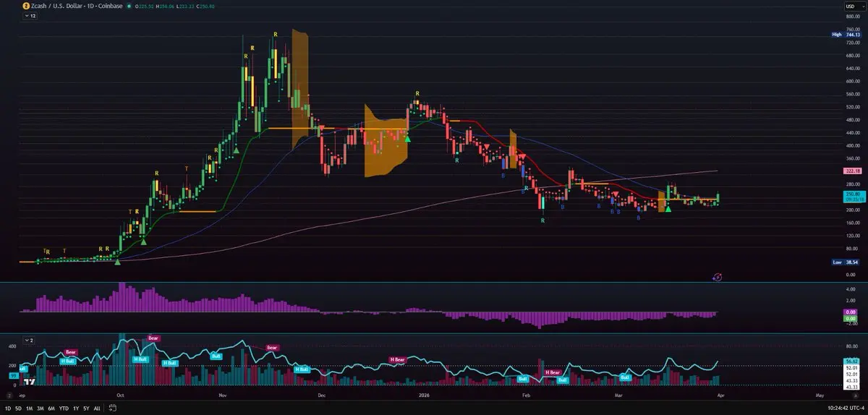Expand the collapsed 12 indicators legend

coord(30,15)
